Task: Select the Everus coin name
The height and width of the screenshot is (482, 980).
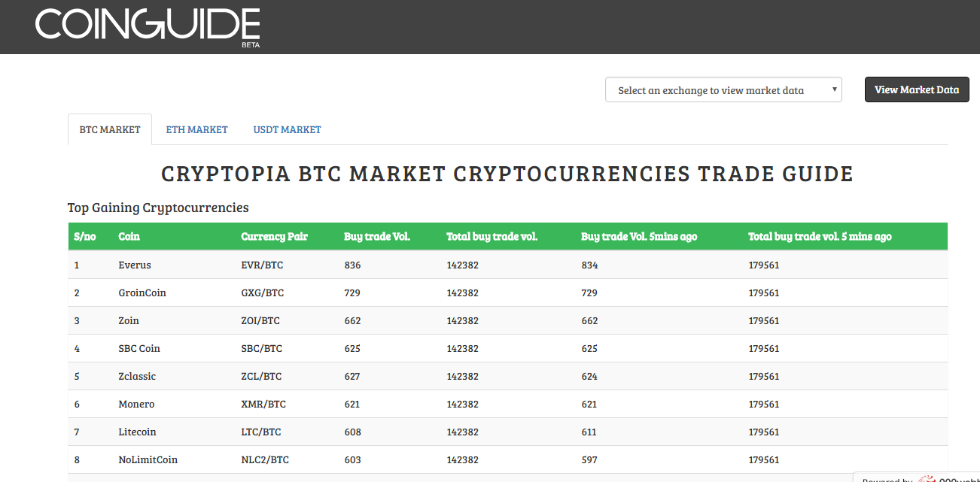Action: (x=135, y=265)
